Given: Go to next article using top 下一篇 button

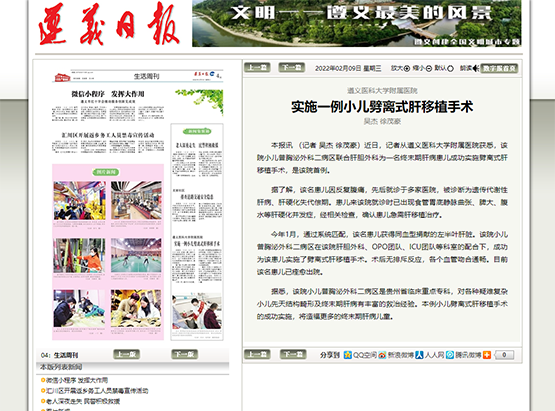Looking at the screenshot, I should (292, 67).
